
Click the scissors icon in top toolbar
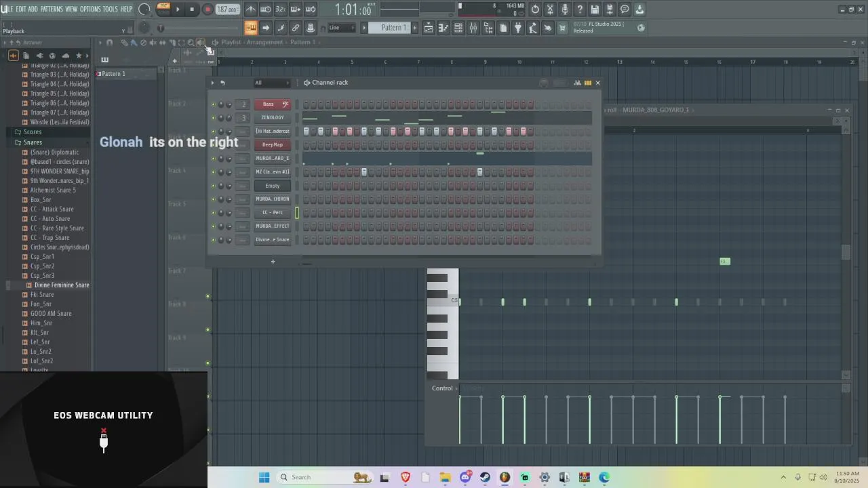pyautogui.click(x=550, y=9)
